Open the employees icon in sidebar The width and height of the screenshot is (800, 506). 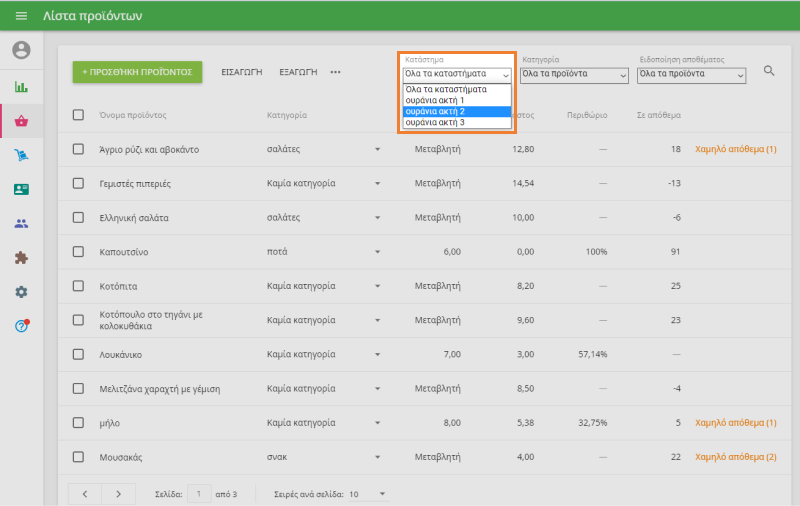click(x=21, y=223)
